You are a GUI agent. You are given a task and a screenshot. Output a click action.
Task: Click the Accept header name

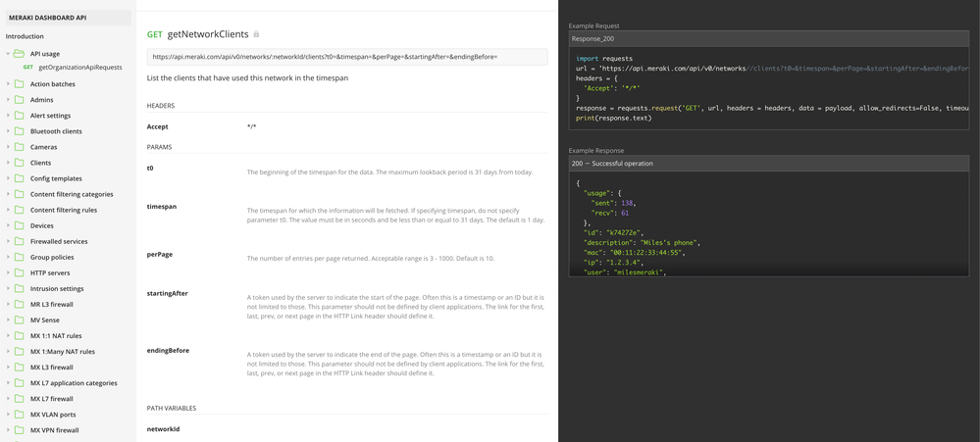point(158,126)
